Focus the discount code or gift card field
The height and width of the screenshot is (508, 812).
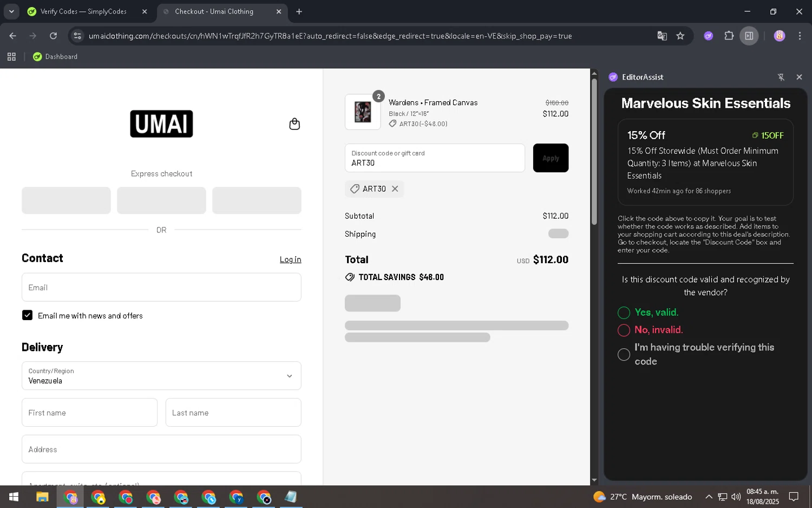click(435, 158)
